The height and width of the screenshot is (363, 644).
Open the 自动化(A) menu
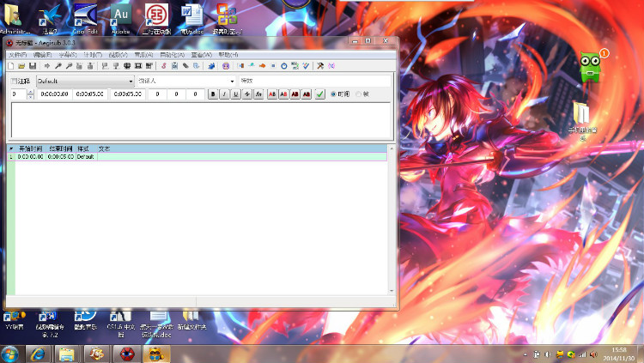172,55
